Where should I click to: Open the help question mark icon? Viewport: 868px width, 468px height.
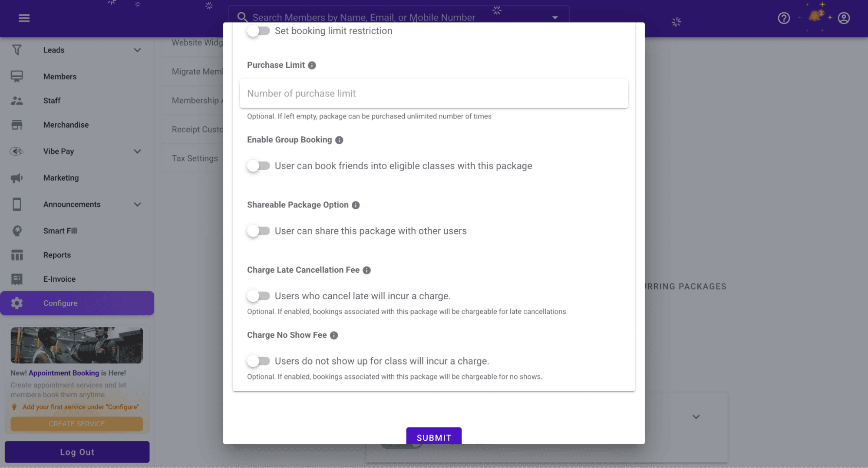(783, 18)
